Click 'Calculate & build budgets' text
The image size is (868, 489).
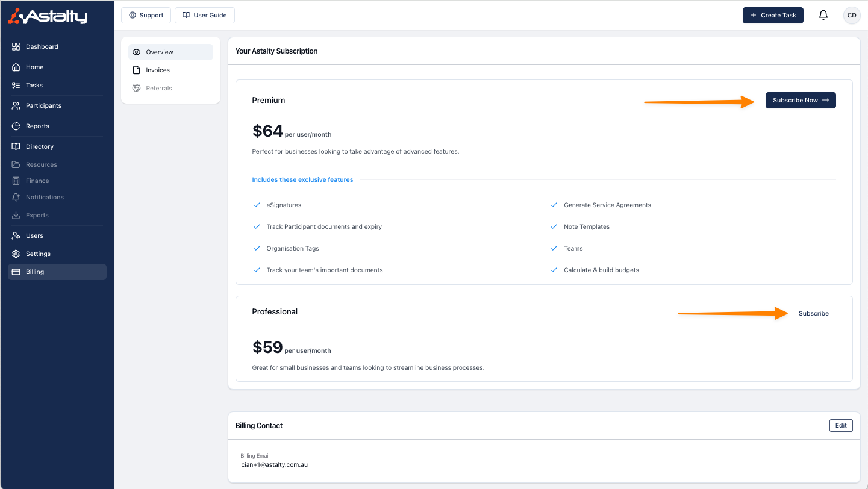pyautogui.click(x=601, y=270)
